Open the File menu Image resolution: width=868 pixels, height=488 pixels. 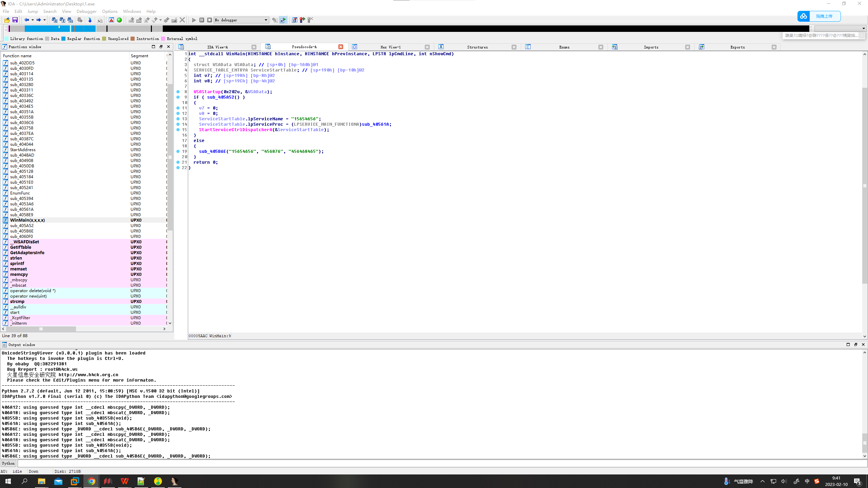coord(6,11)
